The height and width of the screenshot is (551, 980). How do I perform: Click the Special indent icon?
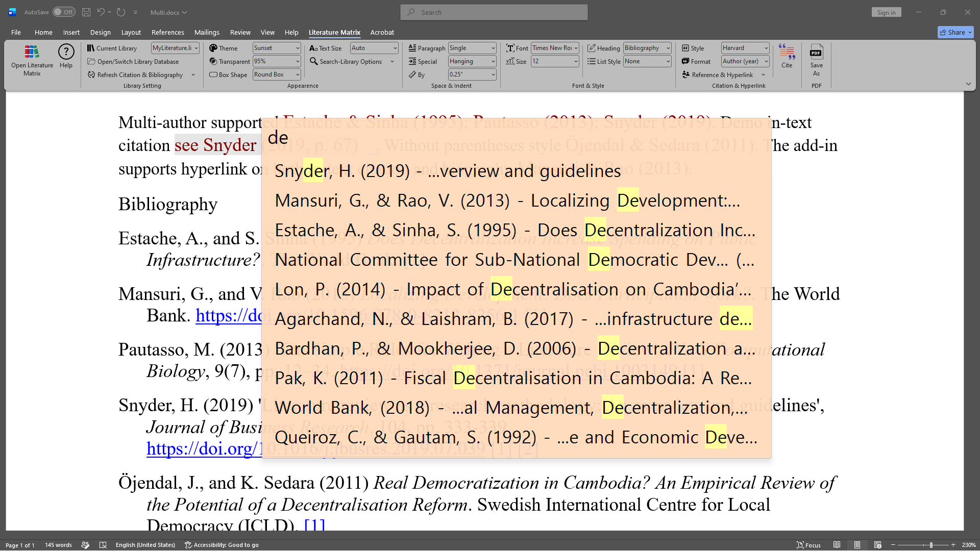pyautogui.click(x=412, y=61)
